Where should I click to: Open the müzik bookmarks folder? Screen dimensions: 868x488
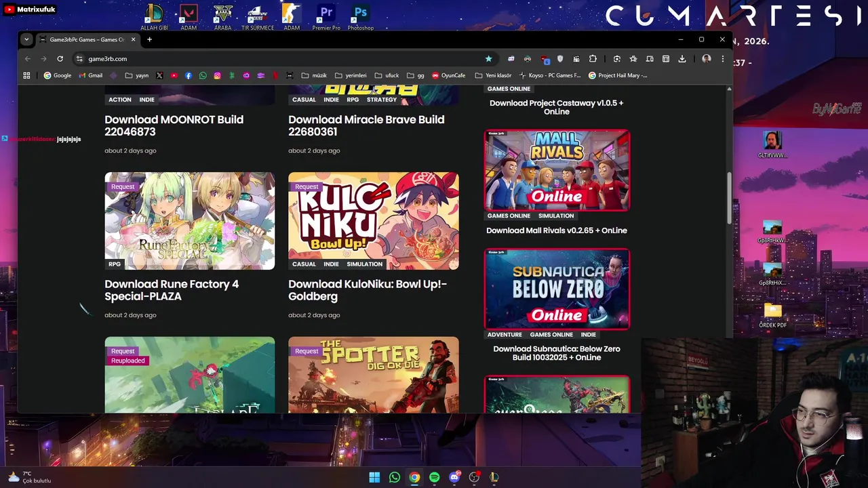click(314, 75)
